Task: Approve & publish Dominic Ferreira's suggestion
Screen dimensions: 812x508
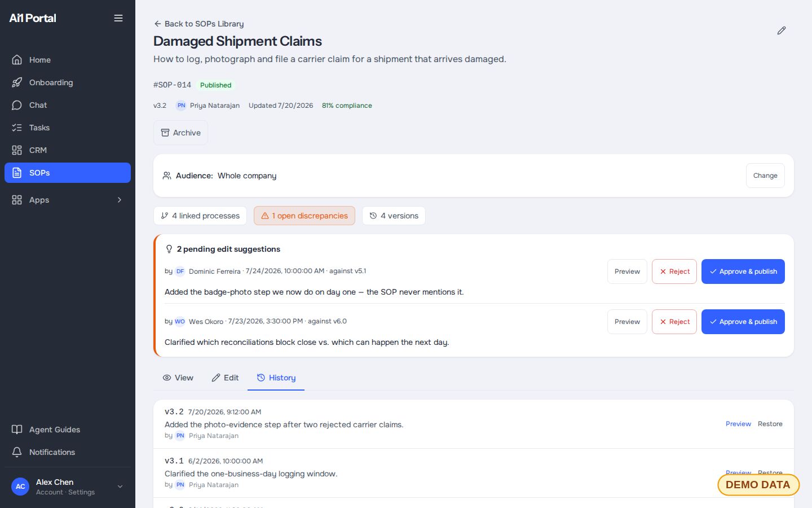Action: pyautogui.click(x=743, y=271)
